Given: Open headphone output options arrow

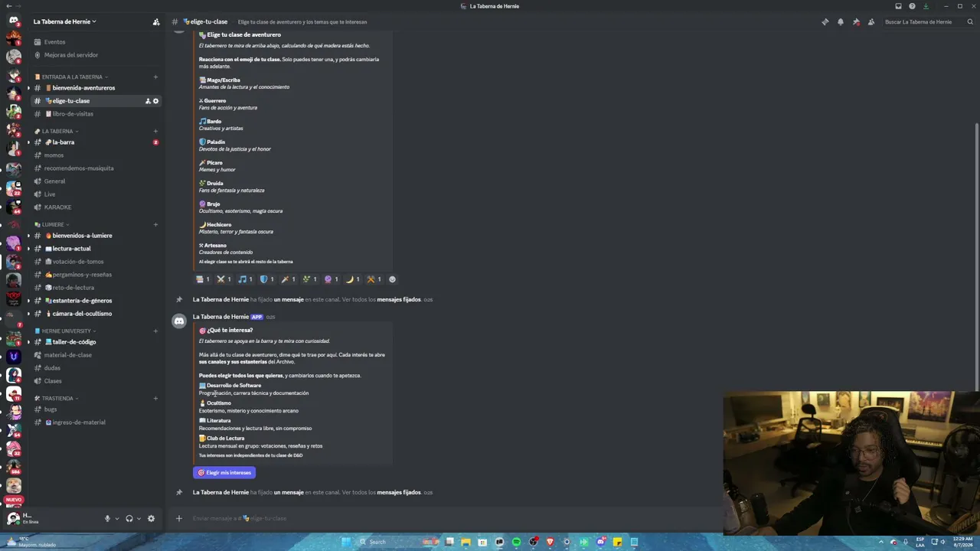Looking at the screenshot, I should (x=139, y=518).
